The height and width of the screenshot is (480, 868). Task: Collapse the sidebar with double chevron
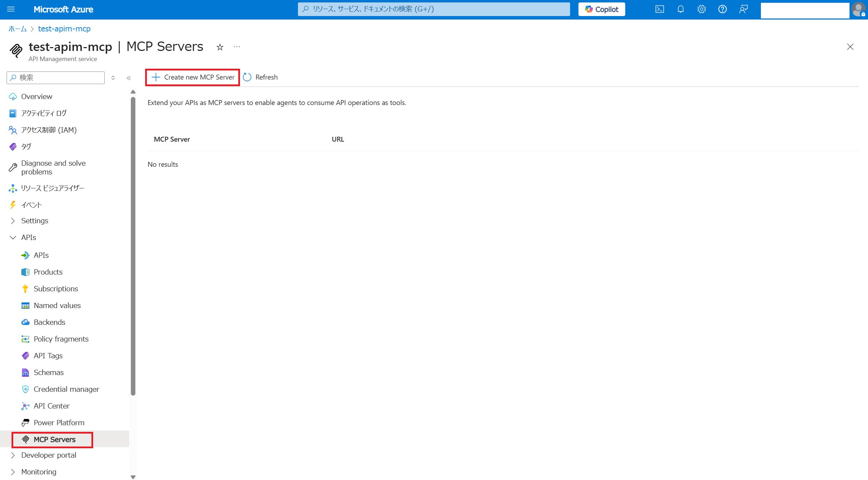click(x=129, y=78)
